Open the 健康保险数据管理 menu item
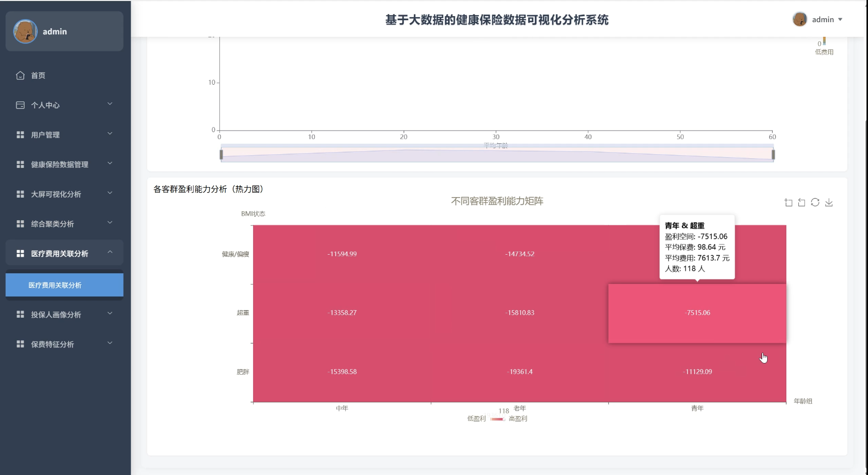This screenshot has height=475, width=868. pyautogui.click(x=65, y=164)
